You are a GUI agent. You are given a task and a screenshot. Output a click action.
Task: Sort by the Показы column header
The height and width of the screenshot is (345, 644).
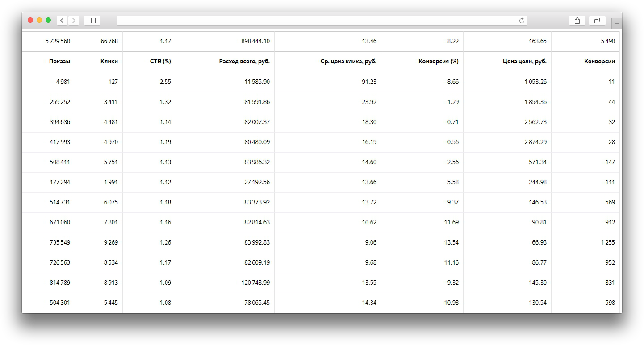click(x=59, y=62)
